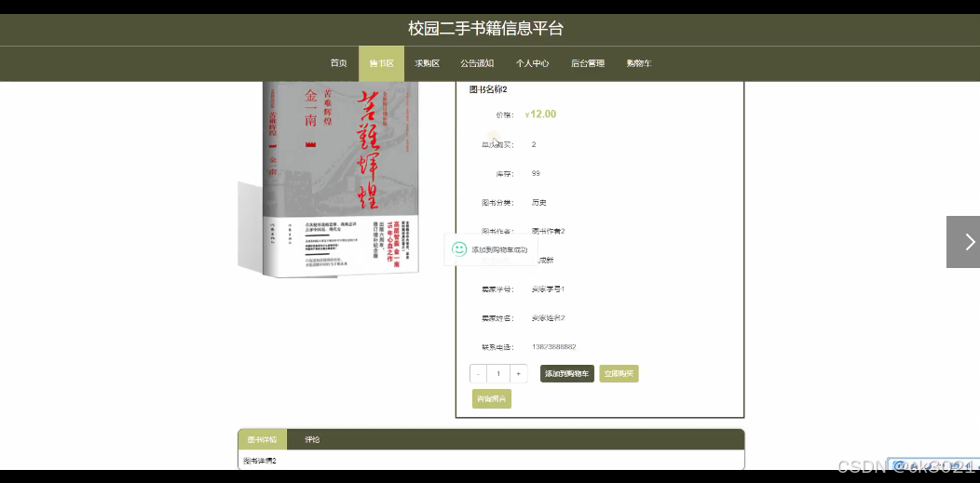Increase quantity with plus button
The image size is (980, 483).
518,374
